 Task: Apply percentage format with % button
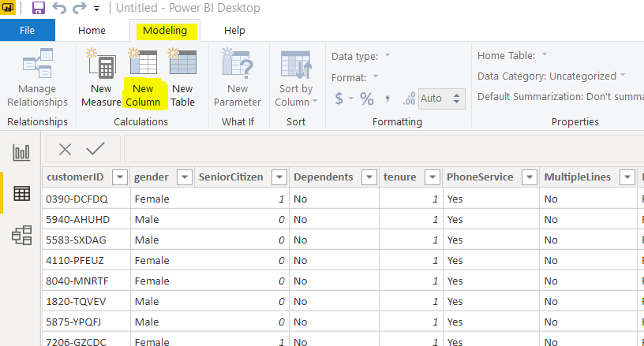(367, 99)
